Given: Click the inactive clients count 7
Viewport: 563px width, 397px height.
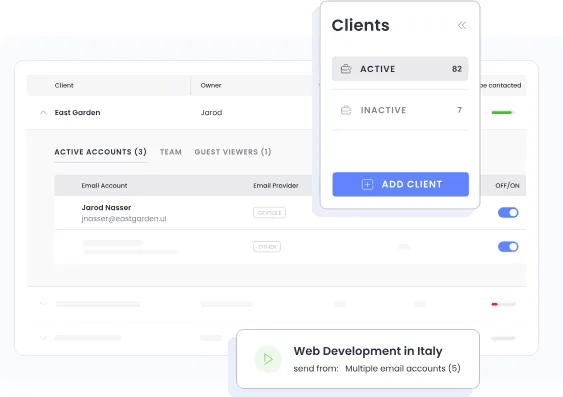Looking at the screenshot, I should (x=459, y=110).
